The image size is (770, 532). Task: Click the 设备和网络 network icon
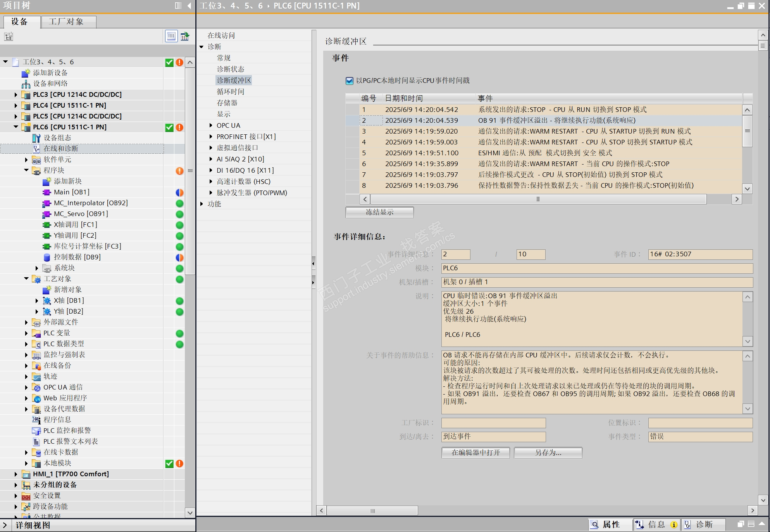(x=26, y=84)
